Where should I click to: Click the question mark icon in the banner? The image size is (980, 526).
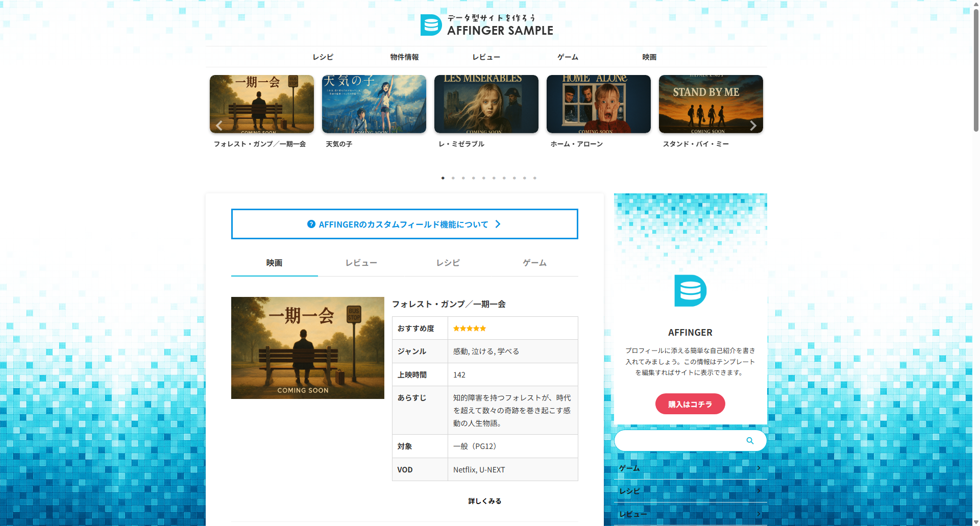311,224
